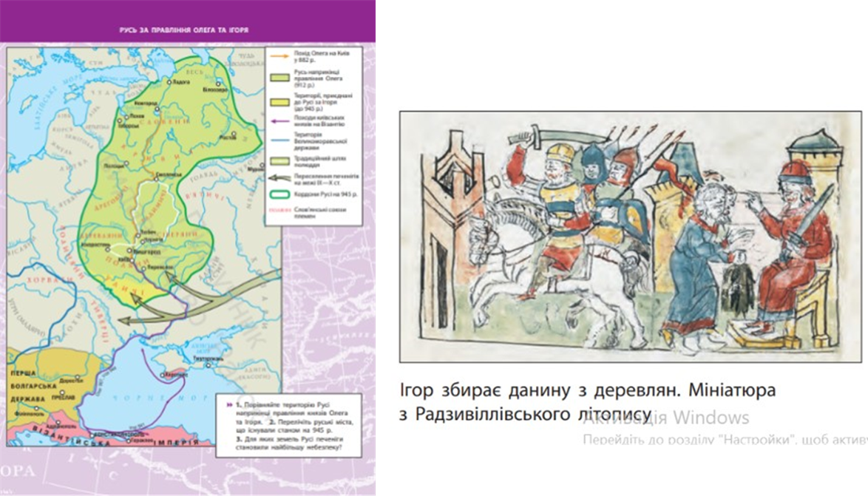Click the Ростов city marker
The image size is (868, 496).
(234, 133)
